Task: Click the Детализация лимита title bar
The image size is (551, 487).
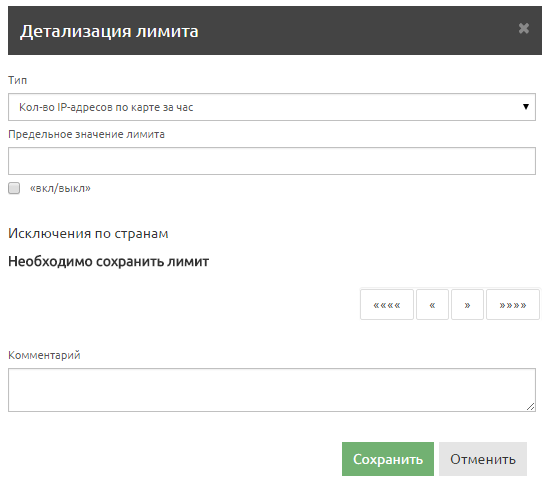Action: pos(275,31)
